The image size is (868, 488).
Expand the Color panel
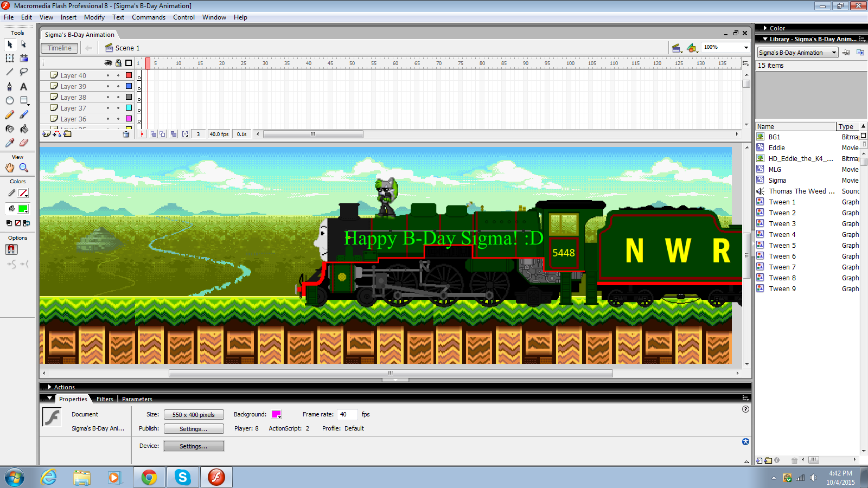pos(765,28)
